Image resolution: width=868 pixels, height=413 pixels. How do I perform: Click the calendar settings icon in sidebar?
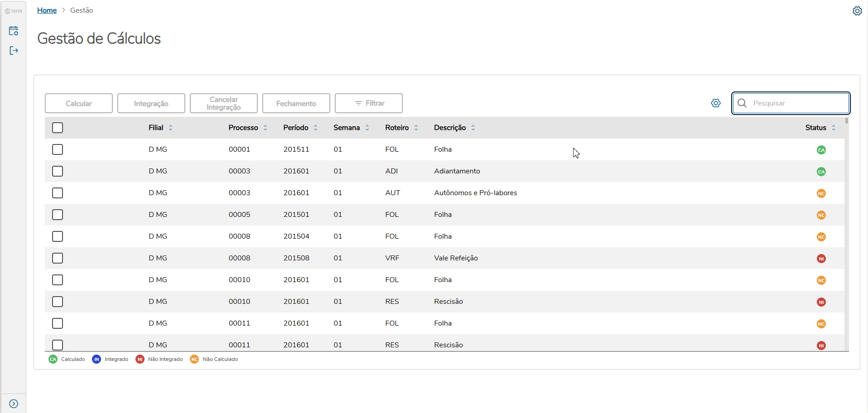pyautogui.click(x=14, y=31)
